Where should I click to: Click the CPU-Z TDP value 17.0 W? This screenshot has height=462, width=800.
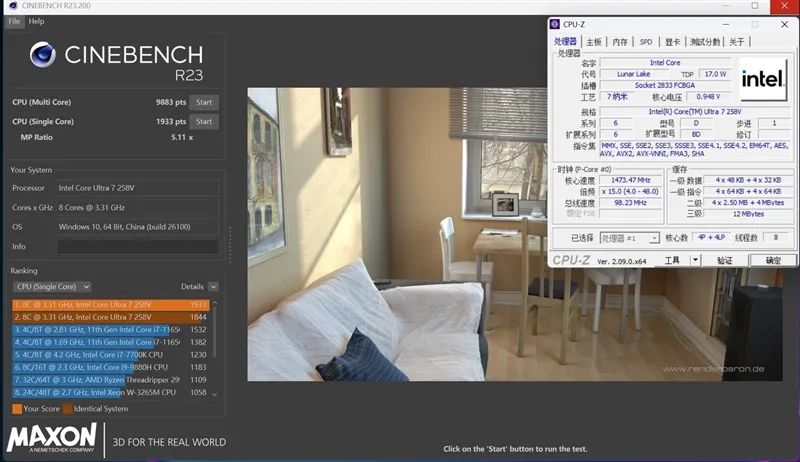tap(715, 74)
